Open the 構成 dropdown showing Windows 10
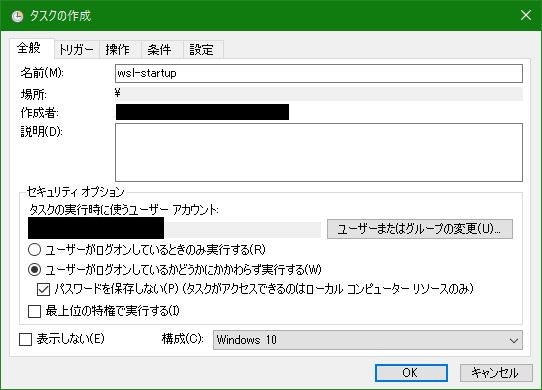This screenshot has width=542, height=390. [368, 340]
